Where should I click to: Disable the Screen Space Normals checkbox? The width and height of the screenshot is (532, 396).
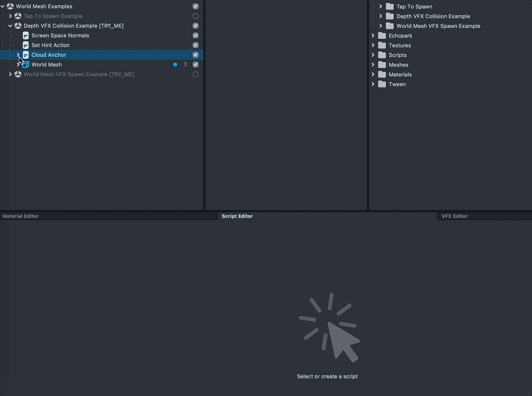pos(196,35)
